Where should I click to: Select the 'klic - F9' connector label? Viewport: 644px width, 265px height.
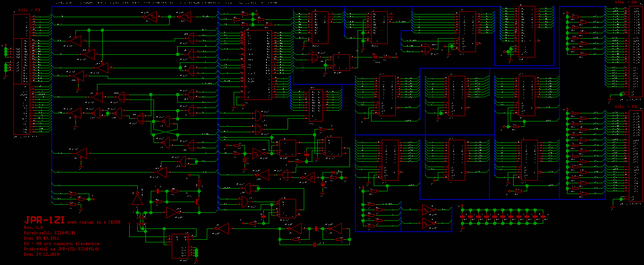pos(625,107)
